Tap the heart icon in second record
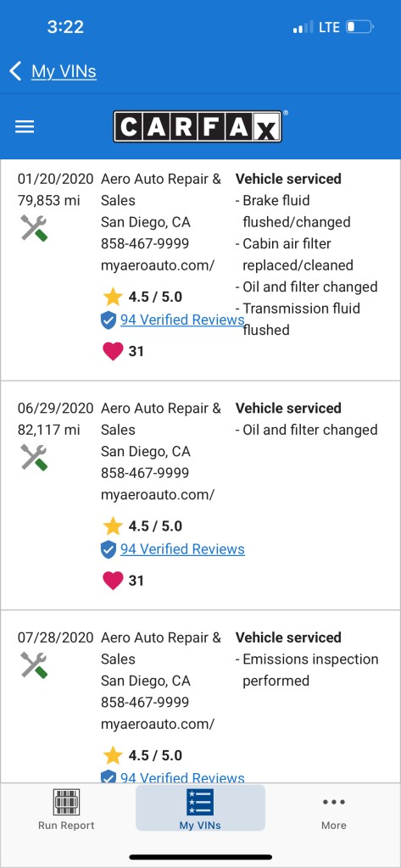This screenshot has height=868, width=401. click(113, 580)
